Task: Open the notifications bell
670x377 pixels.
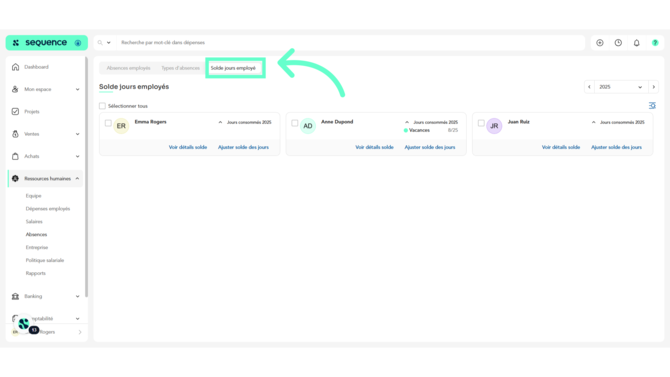Action: 636,43
